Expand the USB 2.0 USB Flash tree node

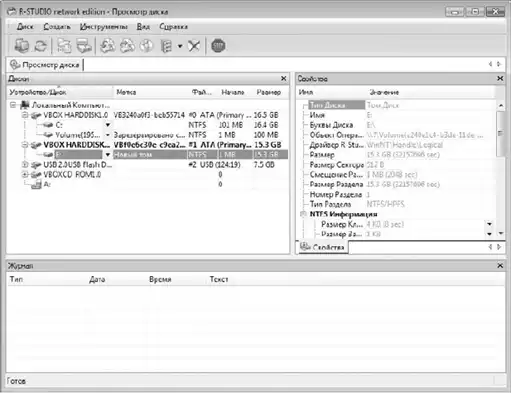tap(25, 165)
